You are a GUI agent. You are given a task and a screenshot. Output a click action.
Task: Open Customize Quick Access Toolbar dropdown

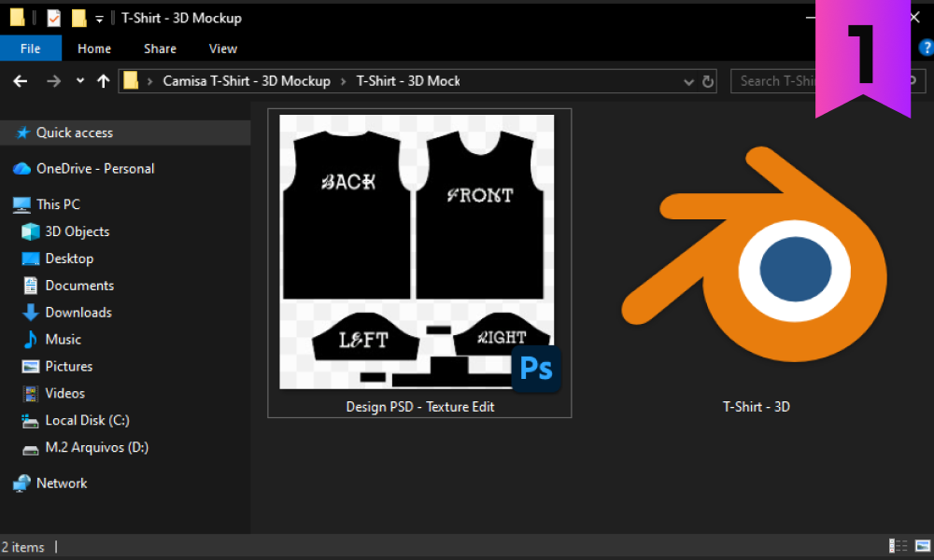click(99, 19)
